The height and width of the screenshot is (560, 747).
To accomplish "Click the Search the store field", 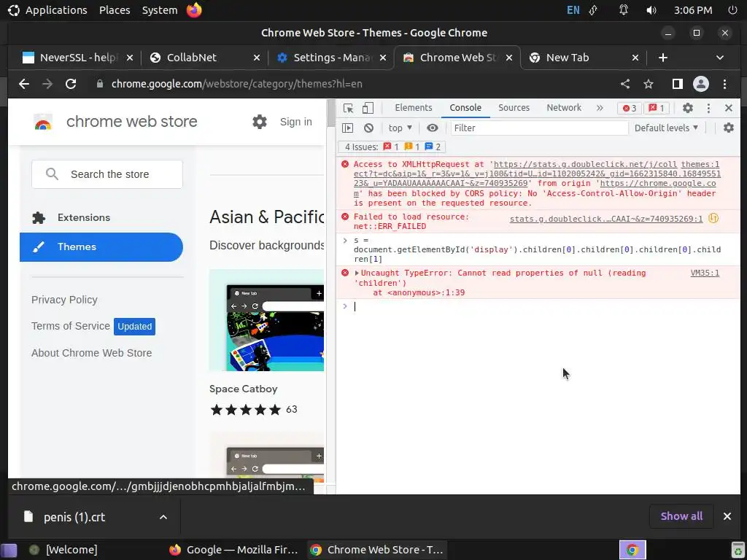I will (x=107, y=174).
